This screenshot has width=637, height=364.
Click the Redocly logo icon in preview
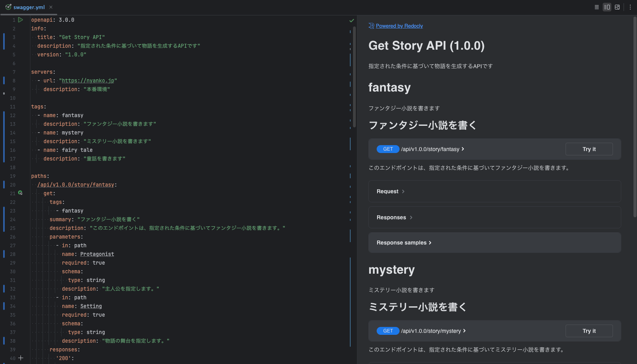371,26
